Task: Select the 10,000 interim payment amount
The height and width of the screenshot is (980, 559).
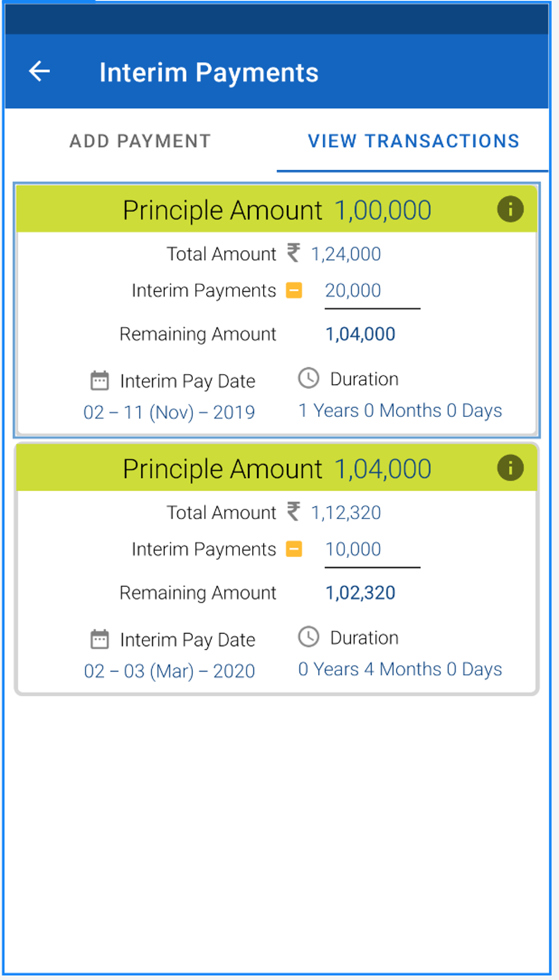Action: (x=353, y=549)
